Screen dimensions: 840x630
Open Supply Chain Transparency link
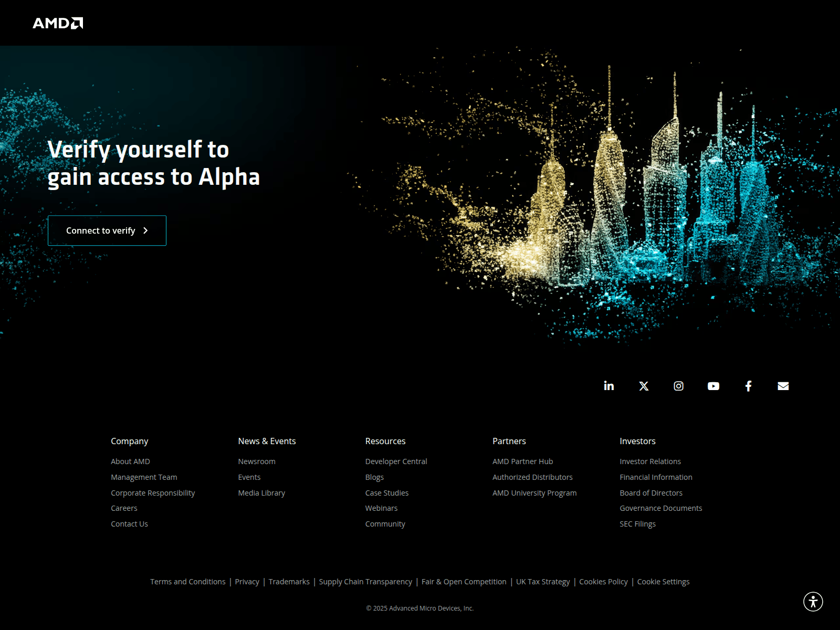[365, 582]
